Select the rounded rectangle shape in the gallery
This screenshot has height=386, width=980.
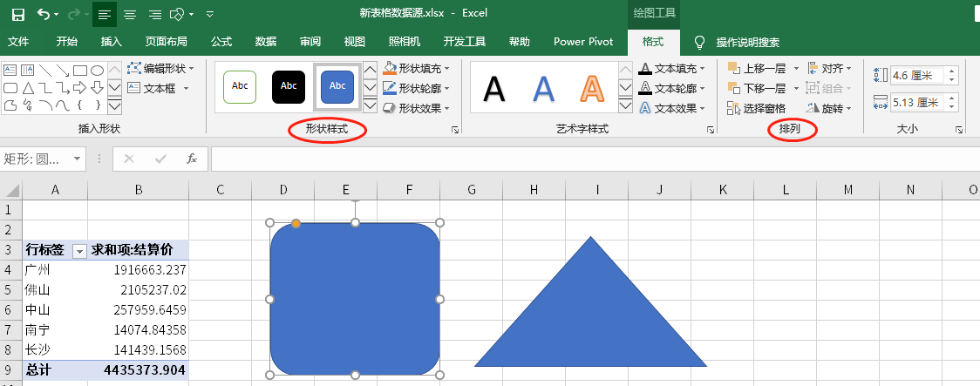(x=10, y=87)
